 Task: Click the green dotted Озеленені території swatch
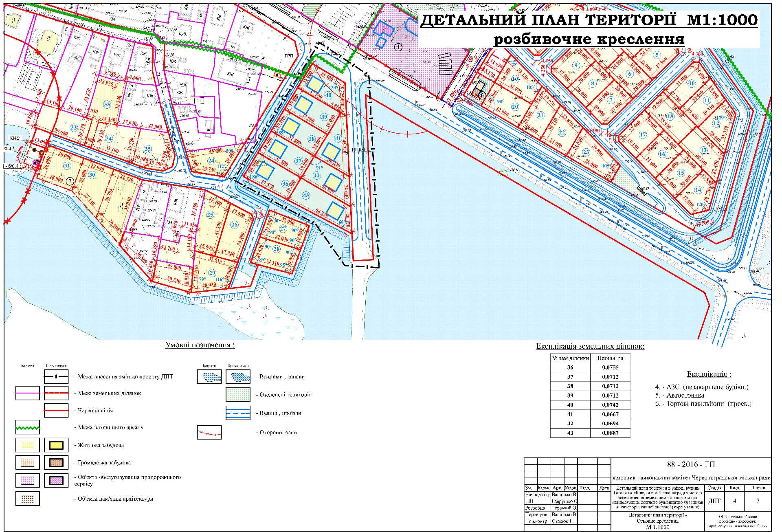click(x=238, y=394)
